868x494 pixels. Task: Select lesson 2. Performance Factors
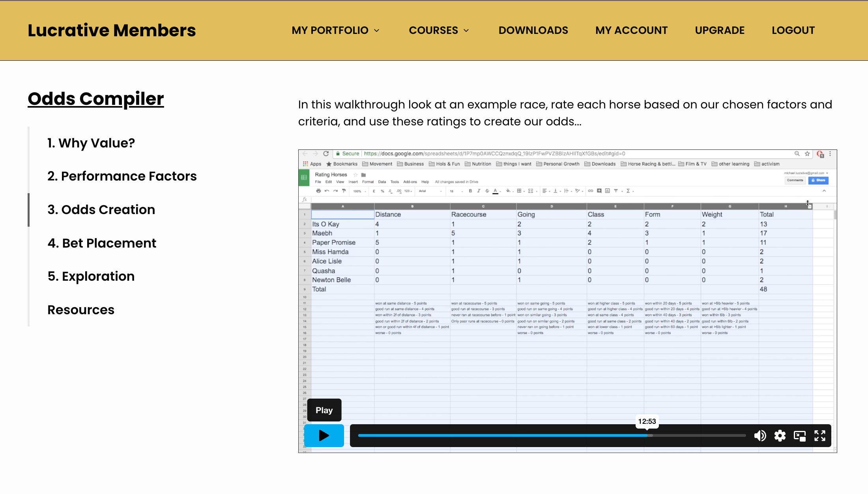[122, 176]
